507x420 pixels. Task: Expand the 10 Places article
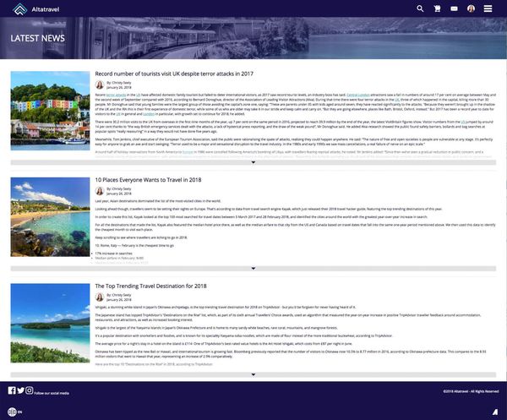point(253,269)
